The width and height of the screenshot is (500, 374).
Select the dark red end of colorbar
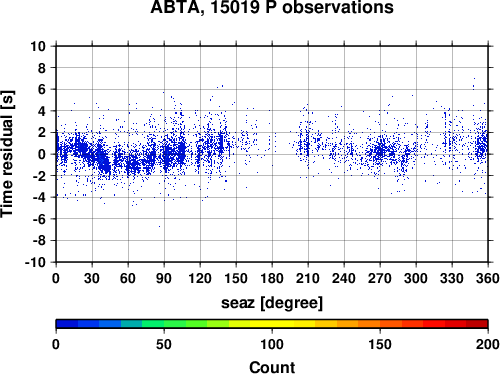click(x=477, y=324)
